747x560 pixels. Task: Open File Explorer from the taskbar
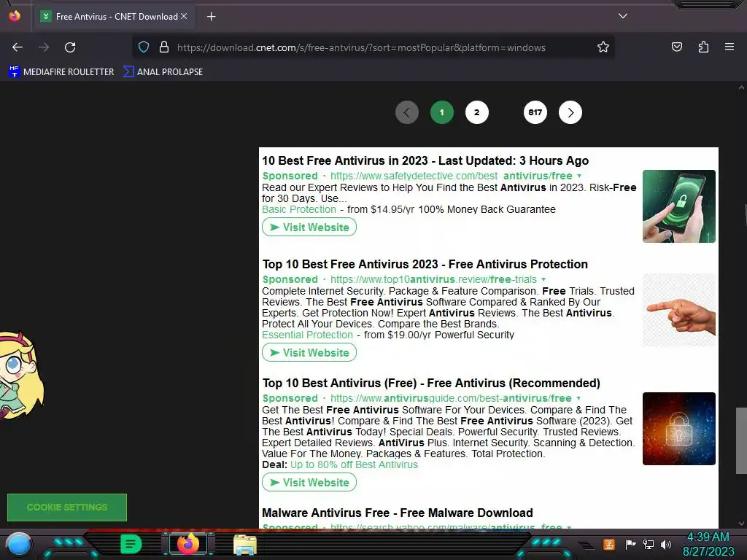[x=245, y=545]
